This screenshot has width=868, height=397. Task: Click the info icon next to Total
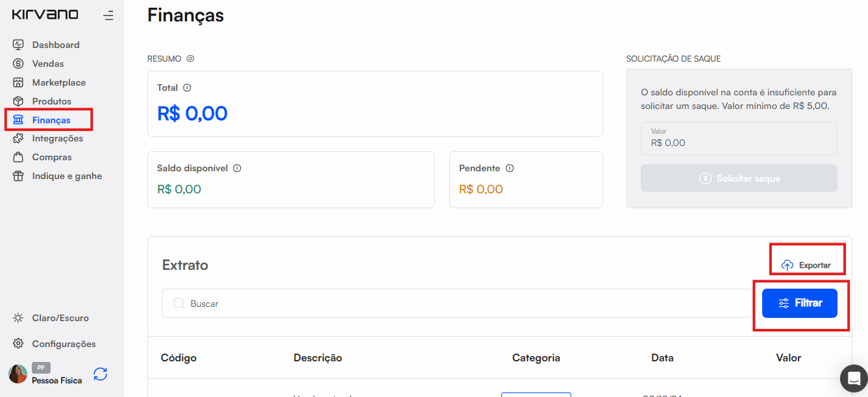[x=187, y=88]
